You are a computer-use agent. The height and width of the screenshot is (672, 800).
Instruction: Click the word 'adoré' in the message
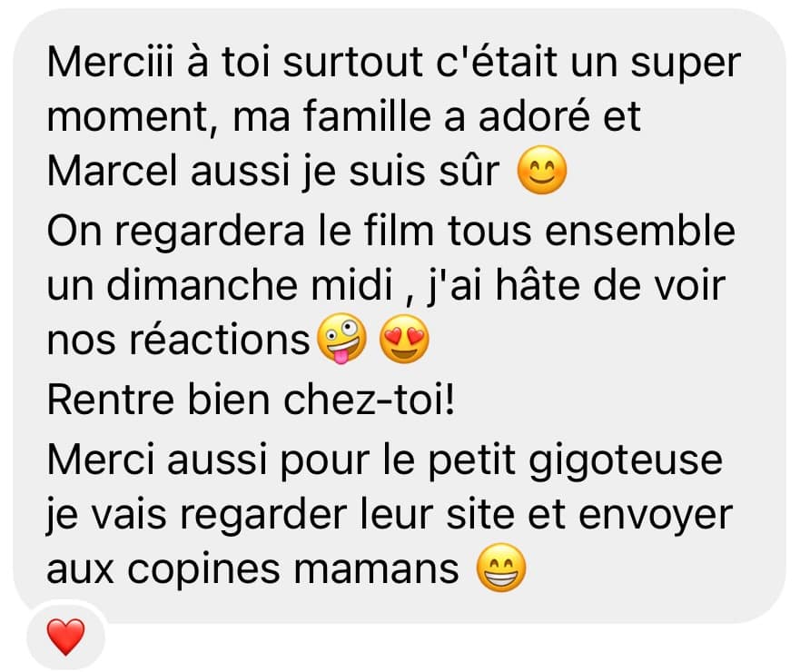[x=534, y=117]
